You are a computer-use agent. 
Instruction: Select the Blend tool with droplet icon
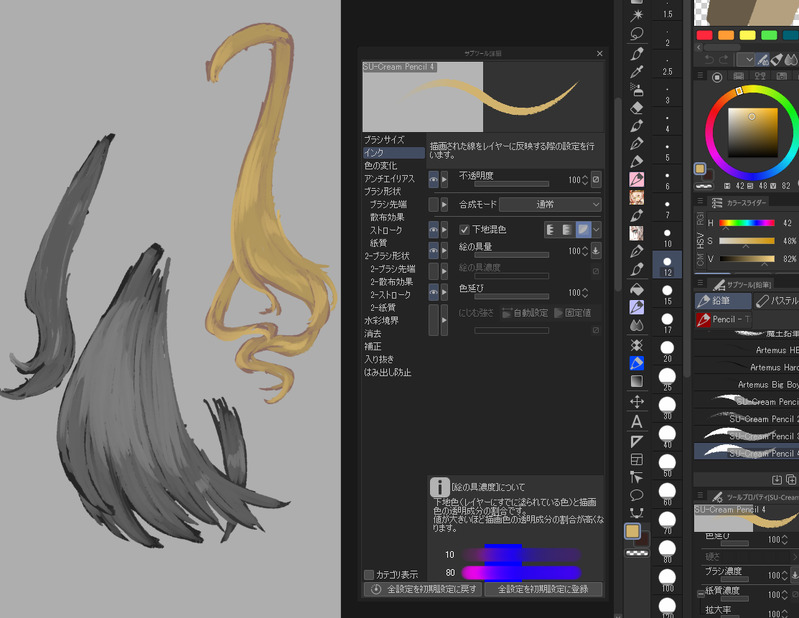pos(636,325)
